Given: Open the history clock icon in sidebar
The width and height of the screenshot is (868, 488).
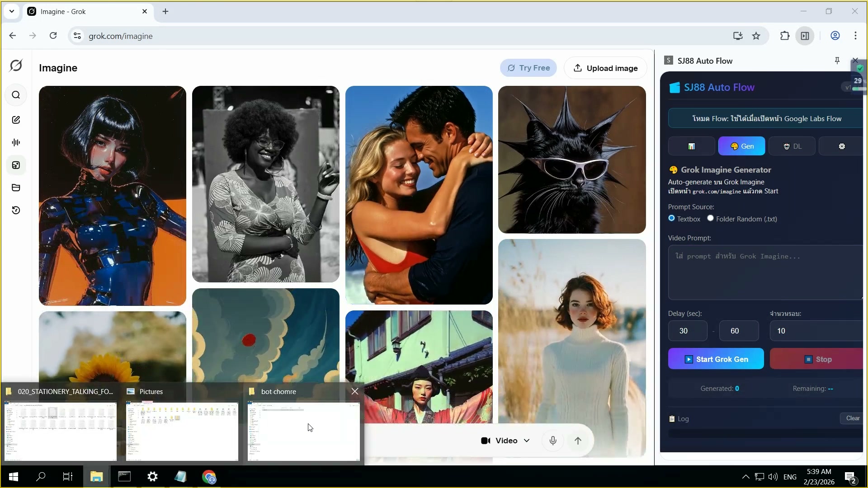Looking at the screenshot, I should point(16,210).
